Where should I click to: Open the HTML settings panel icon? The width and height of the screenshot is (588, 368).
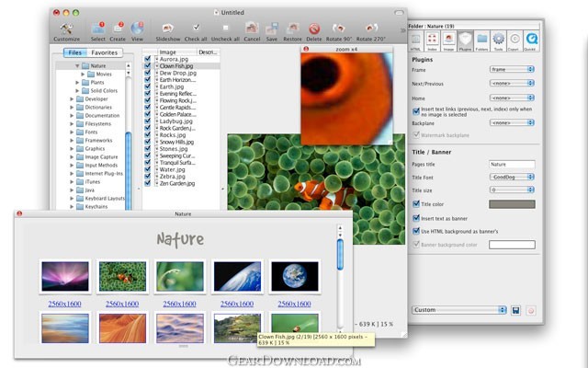click(x=424, y=38)
